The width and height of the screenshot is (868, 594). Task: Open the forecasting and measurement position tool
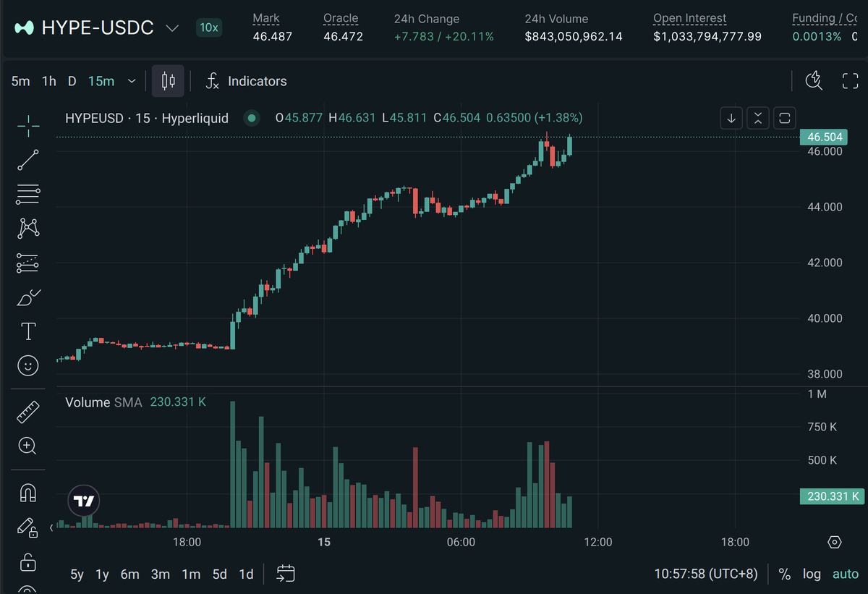28,263
